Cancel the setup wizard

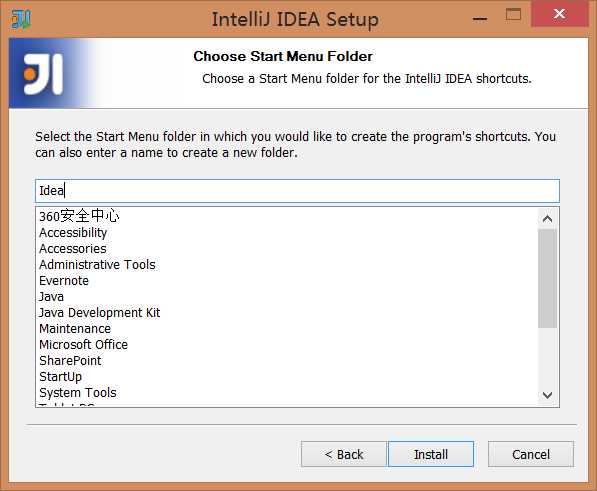click(x=531, y=454)
